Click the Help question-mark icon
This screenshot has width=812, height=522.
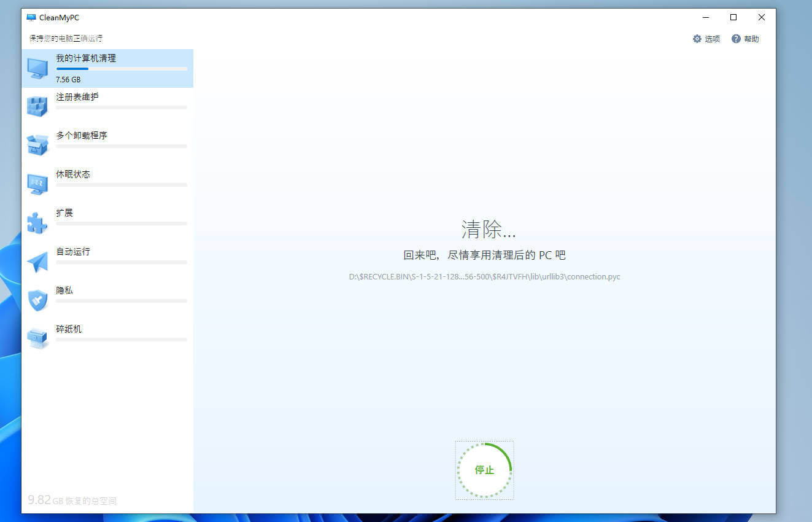(735, 39)
